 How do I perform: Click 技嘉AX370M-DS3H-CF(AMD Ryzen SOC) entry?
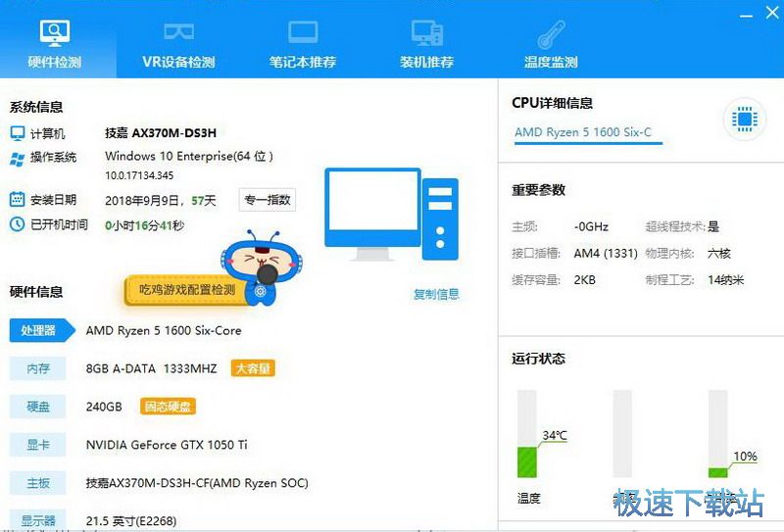(x=197, y=483)
